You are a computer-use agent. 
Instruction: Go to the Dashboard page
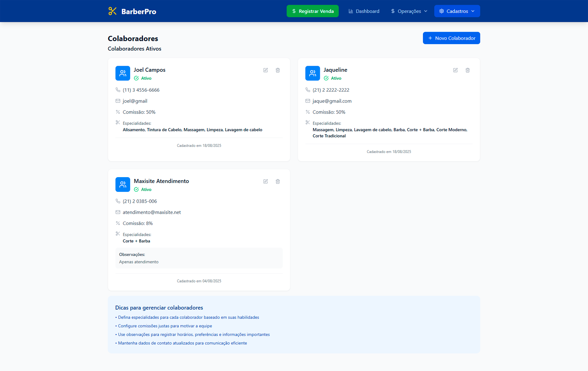tap(364, 11)
